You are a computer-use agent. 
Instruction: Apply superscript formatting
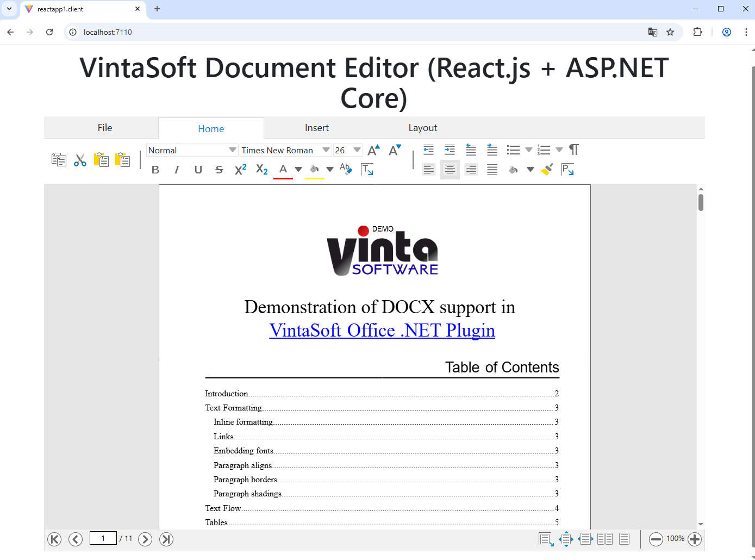pos(240,170)
